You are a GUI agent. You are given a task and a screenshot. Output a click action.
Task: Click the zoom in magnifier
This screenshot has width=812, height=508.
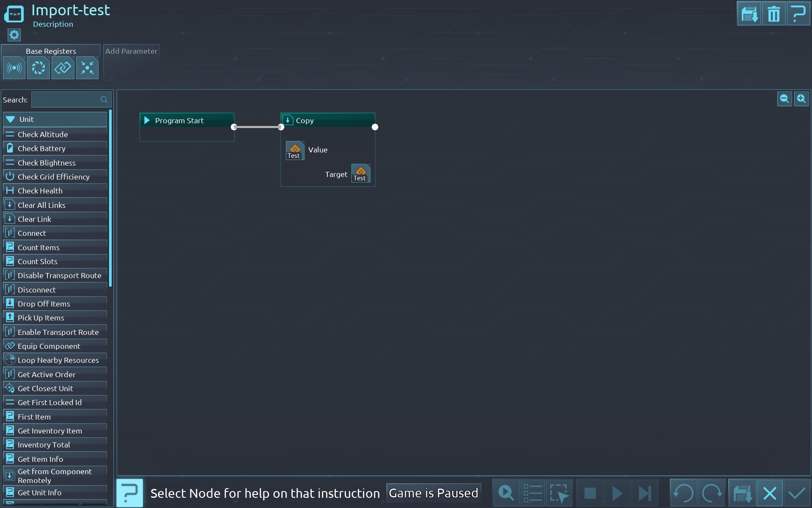tap(801, 99)
